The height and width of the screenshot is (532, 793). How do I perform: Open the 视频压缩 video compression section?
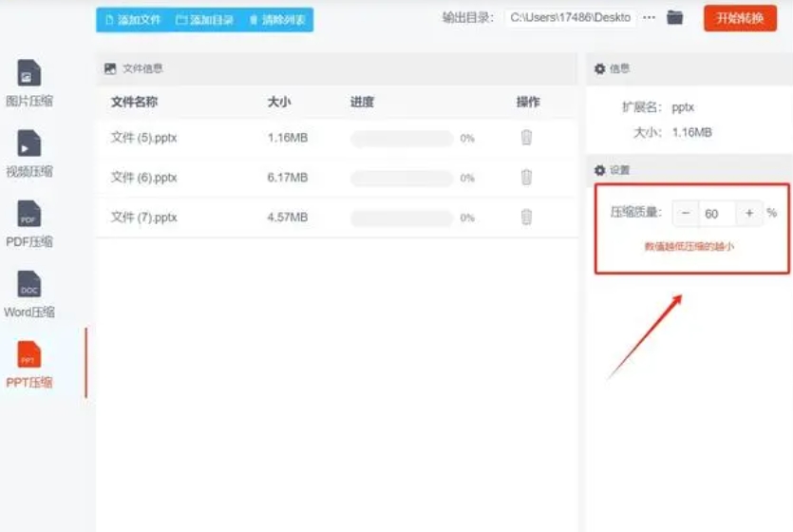(x=29, y=154)
